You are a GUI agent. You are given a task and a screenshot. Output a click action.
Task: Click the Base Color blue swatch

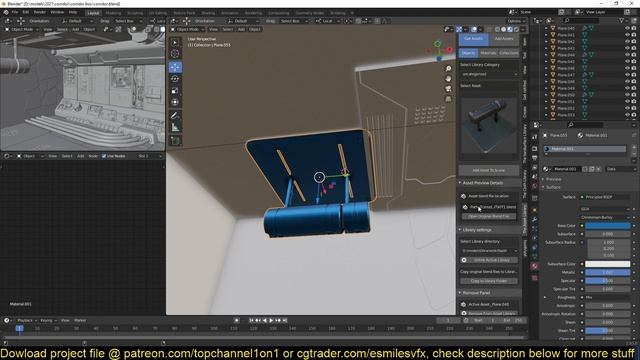coord(608,226)
